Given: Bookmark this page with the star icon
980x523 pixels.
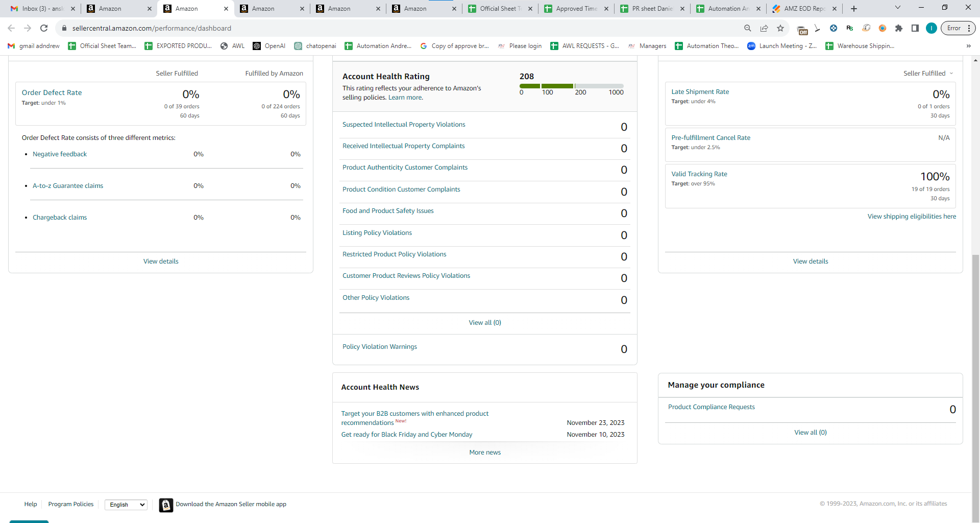Looking at the screenshot, I should 780,28.
